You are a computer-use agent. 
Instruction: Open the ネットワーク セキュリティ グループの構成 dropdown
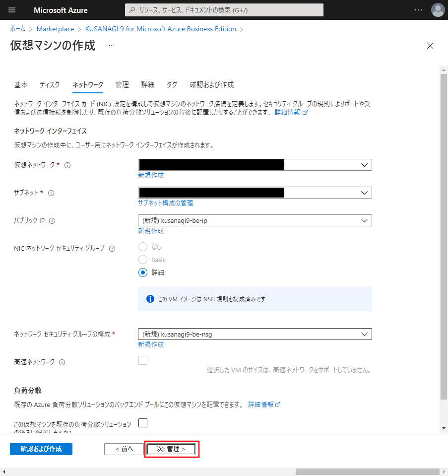[255, 334]
